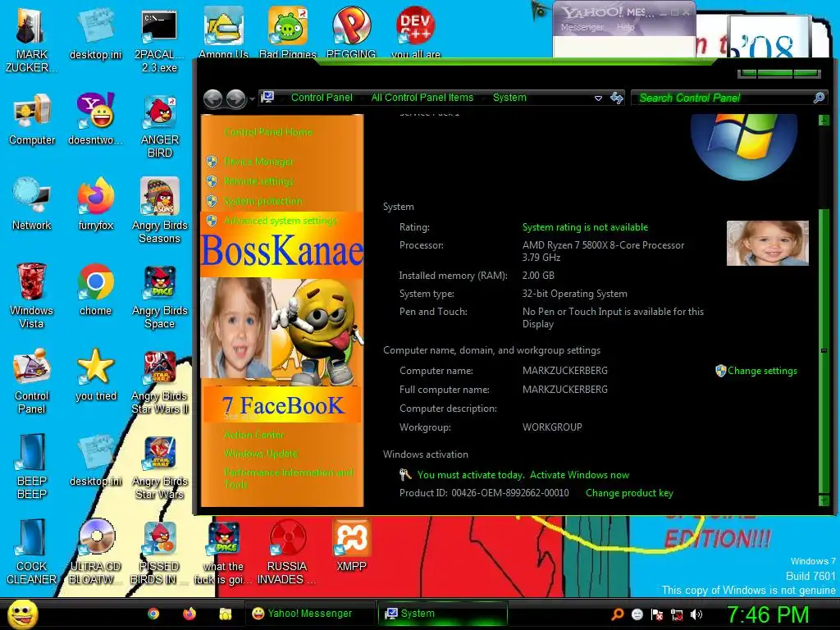Launch the chome Chrome shortcut
840x630 pixels.
[x=95, y=290]
